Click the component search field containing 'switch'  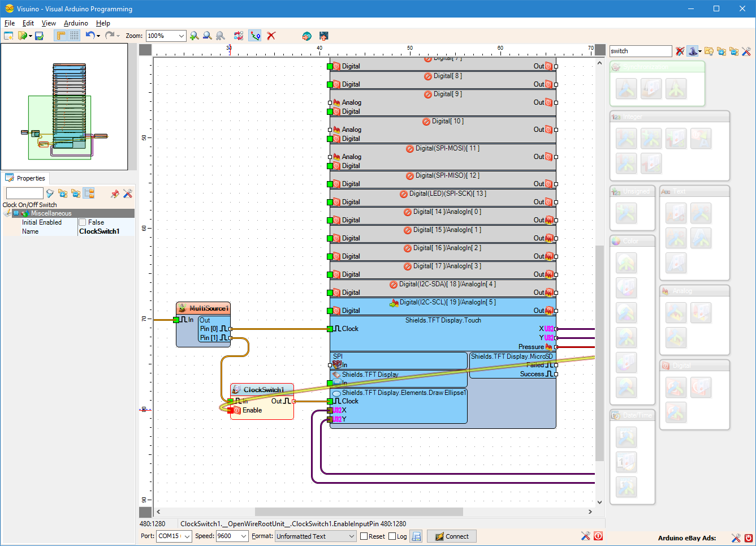(x=640, y=51)
